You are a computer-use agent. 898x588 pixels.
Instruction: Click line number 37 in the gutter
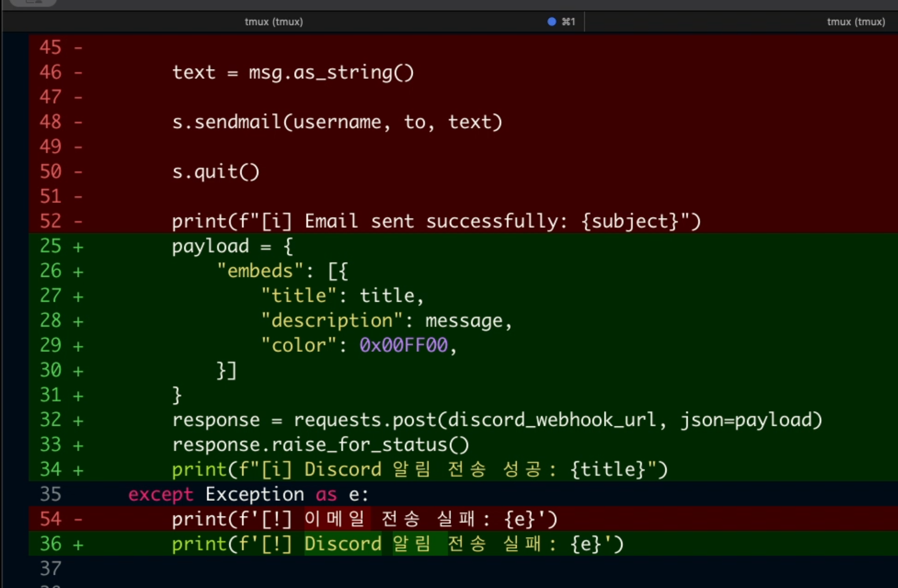pos(50,569)
